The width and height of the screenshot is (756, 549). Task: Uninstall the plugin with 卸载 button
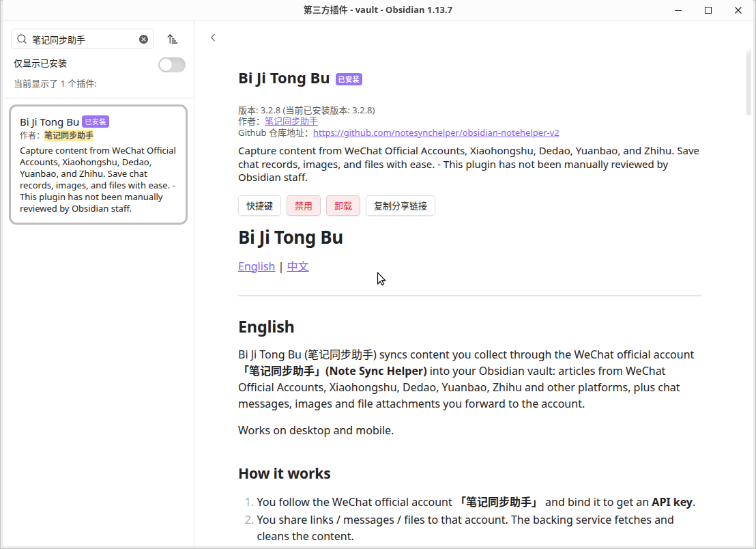[343, 206]
